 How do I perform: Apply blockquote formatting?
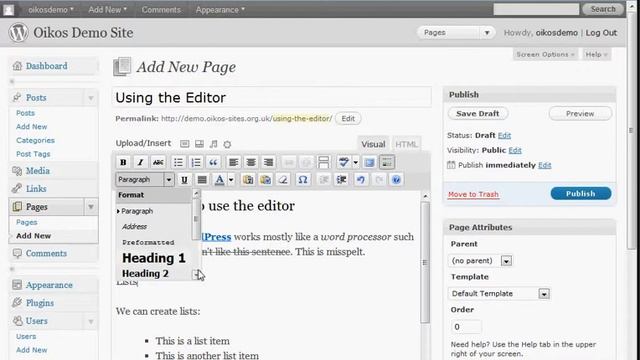pyautogui.click(x=213, y=162)
